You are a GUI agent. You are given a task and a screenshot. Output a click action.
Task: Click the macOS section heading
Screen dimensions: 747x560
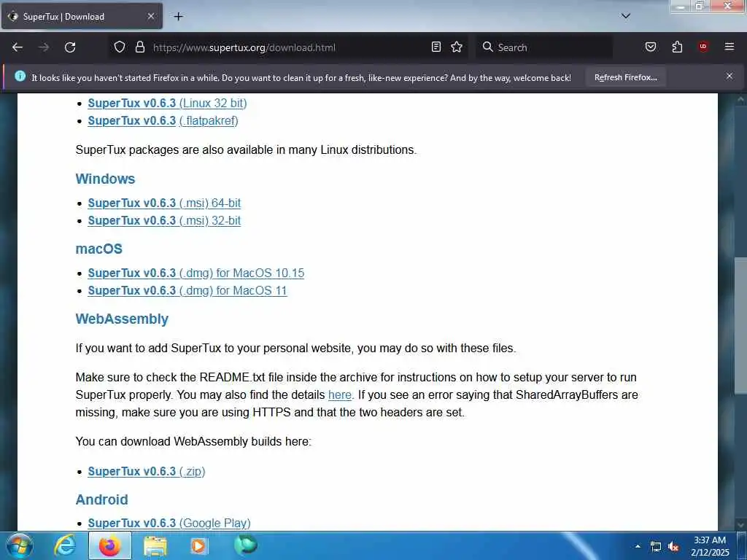[x=99, y=249]
